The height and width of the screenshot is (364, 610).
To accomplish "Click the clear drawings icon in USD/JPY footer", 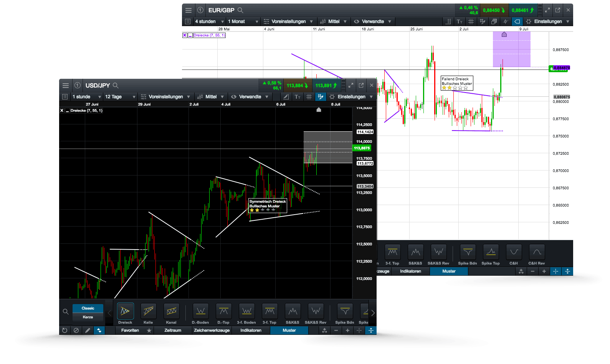I will (x=76, y=330).
